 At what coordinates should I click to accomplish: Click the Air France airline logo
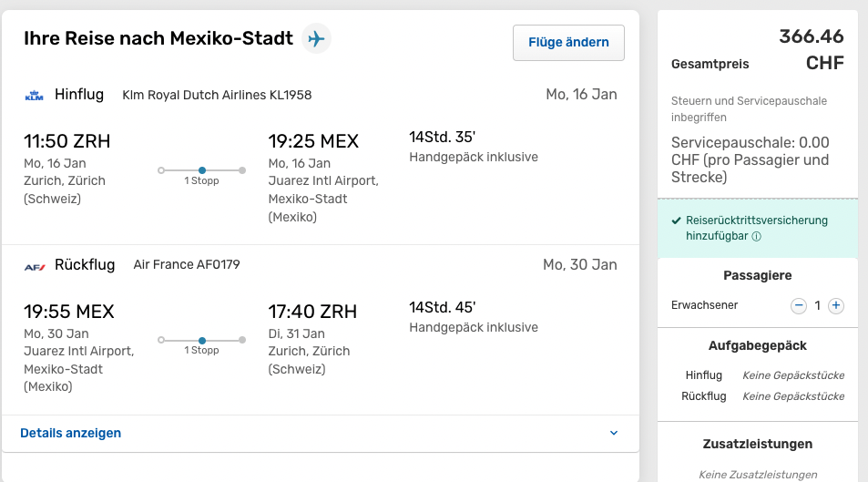click(34, 266)
